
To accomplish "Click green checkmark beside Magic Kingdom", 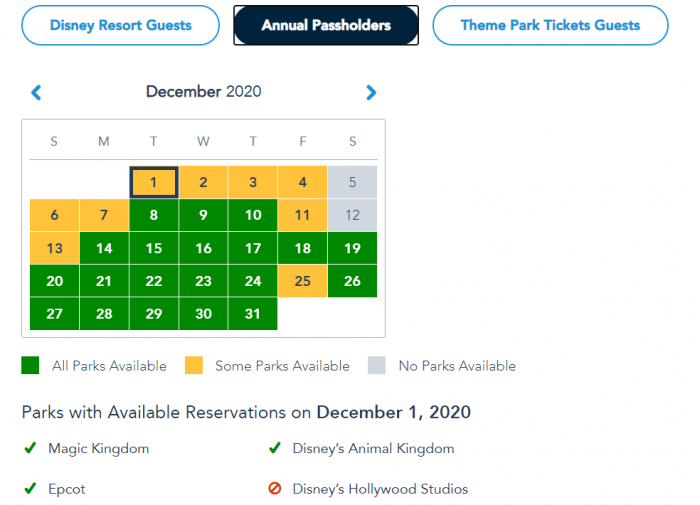I will coord(30,449).
